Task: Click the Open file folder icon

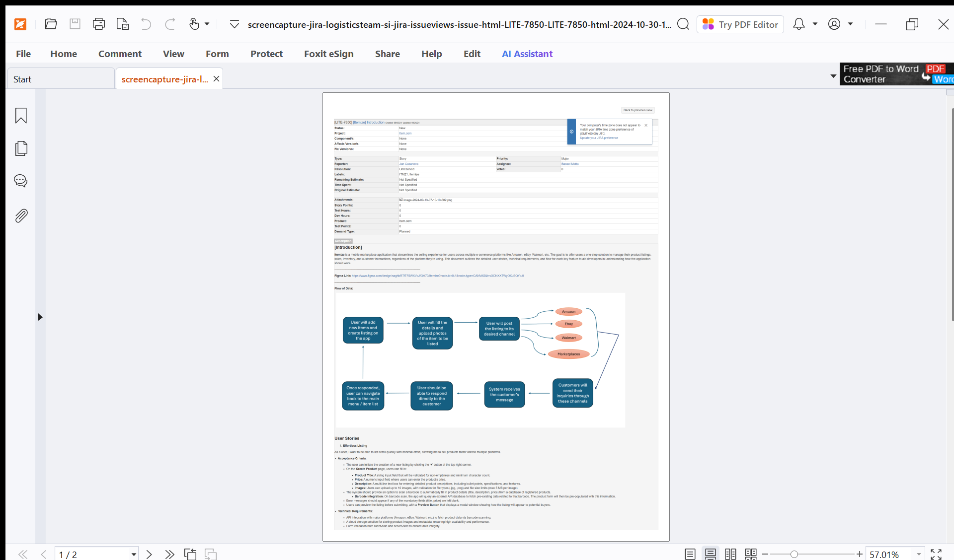Action: pyautogui.click(x=51, y=24)
